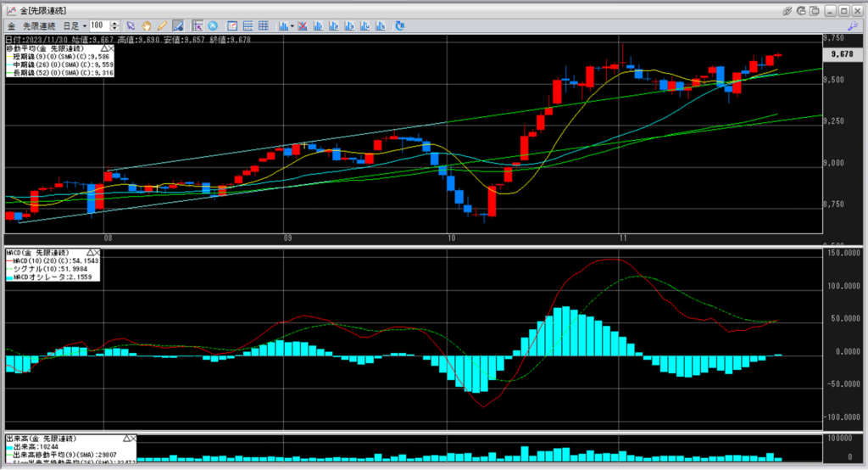This screenshot has height=470, width=868.
Task: Open the 日足 timeframe dropdown
Action: [75, 26]
